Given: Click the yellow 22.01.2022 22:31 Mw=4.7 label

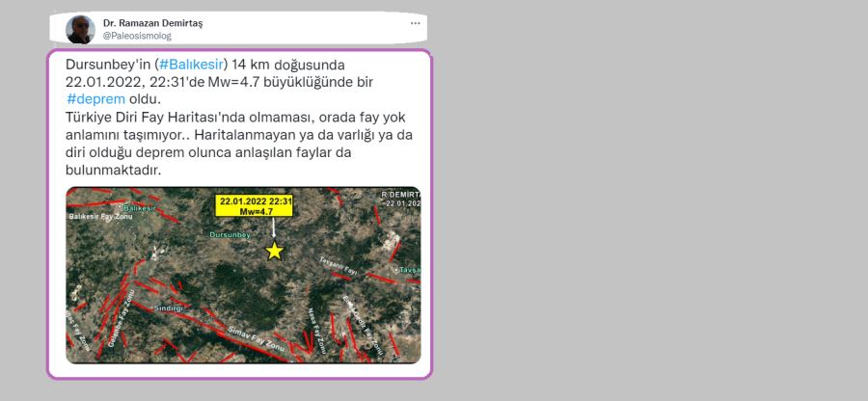Looking at the screenshot, I should pos(254,205).
